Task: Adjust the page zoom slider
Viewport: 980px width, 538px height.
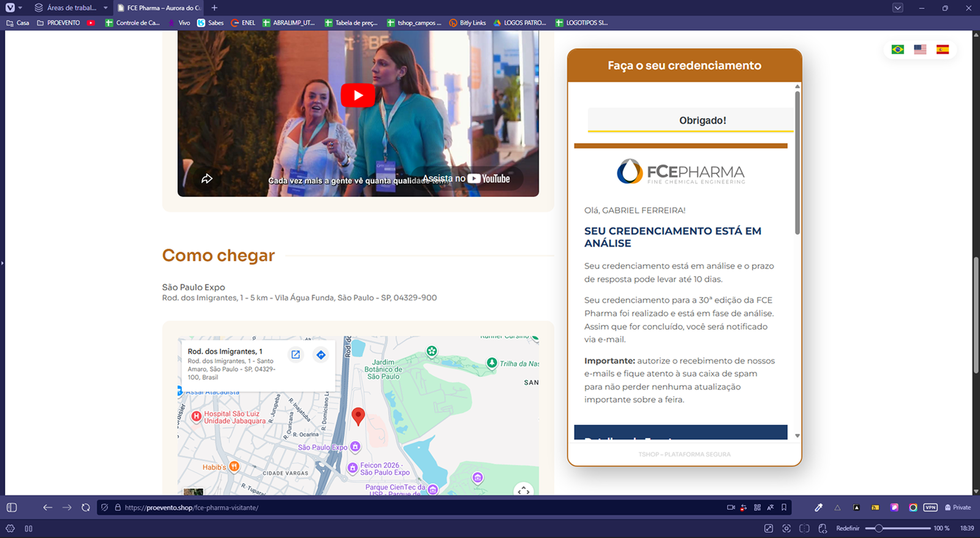Action: pyautogui.click(x=898, y=528)
